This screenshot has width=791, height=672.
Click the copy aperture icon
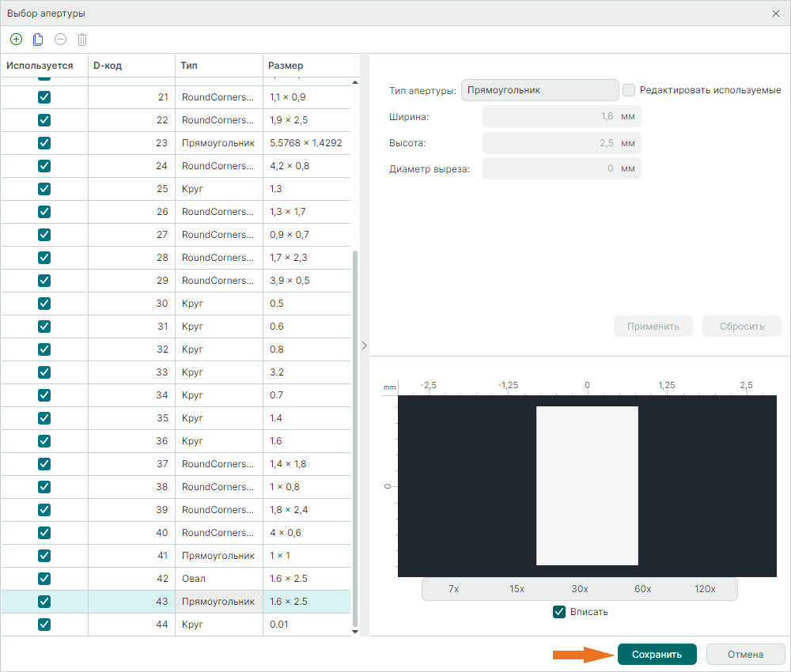click(38, 40)
